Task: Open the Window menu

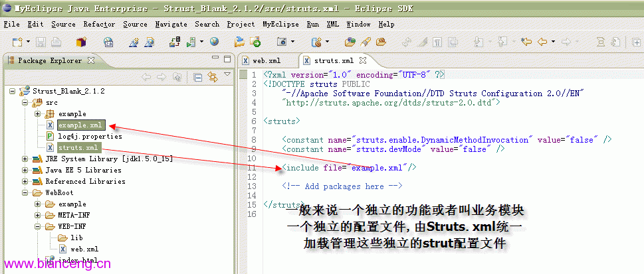Action: (x=359, y=24)
